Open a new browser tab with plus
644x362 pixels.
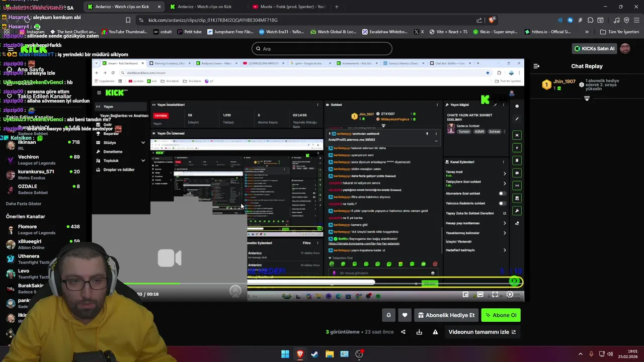[x=337, y=7]
